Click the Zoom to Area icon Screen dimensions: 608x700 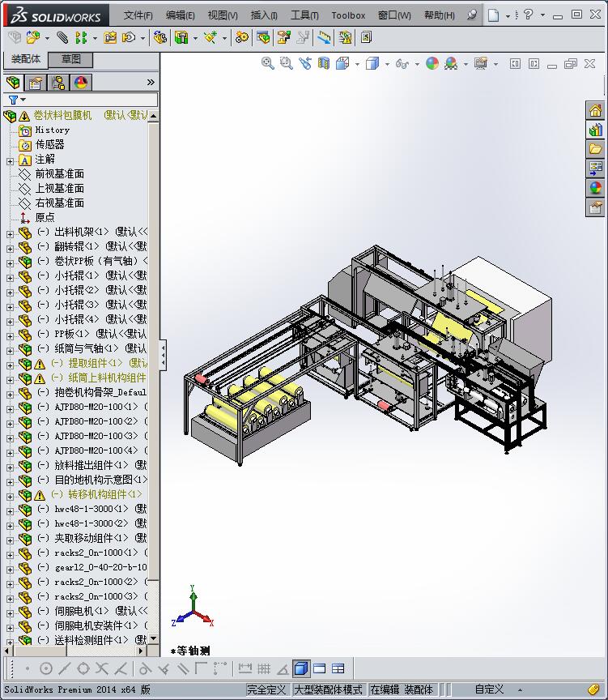click(x=286, y=63)
